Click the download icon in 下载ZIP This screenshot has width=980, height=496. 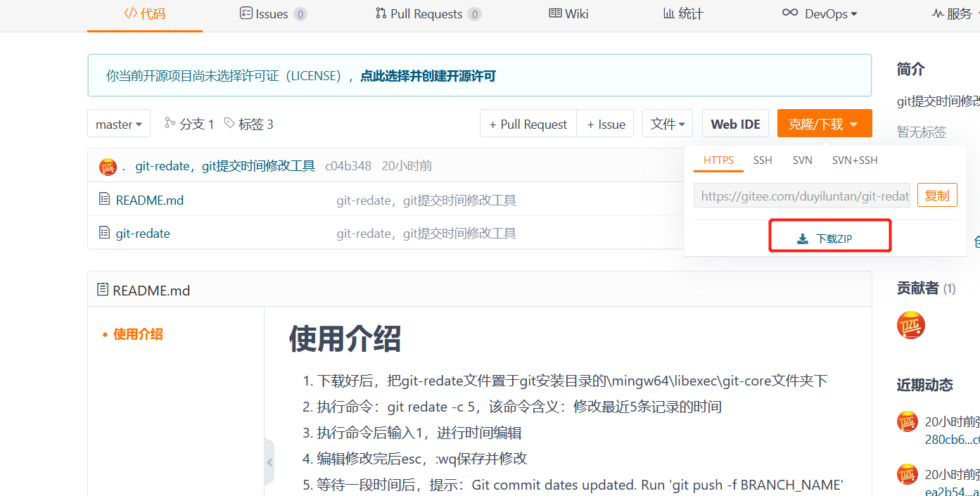tap(803, 239)
